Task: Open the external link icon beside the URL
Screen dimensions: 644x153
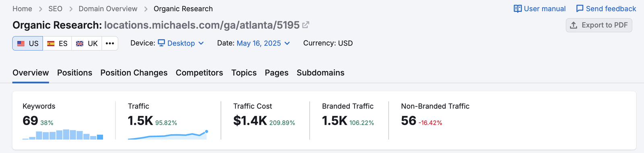Action: coord(305,25)
